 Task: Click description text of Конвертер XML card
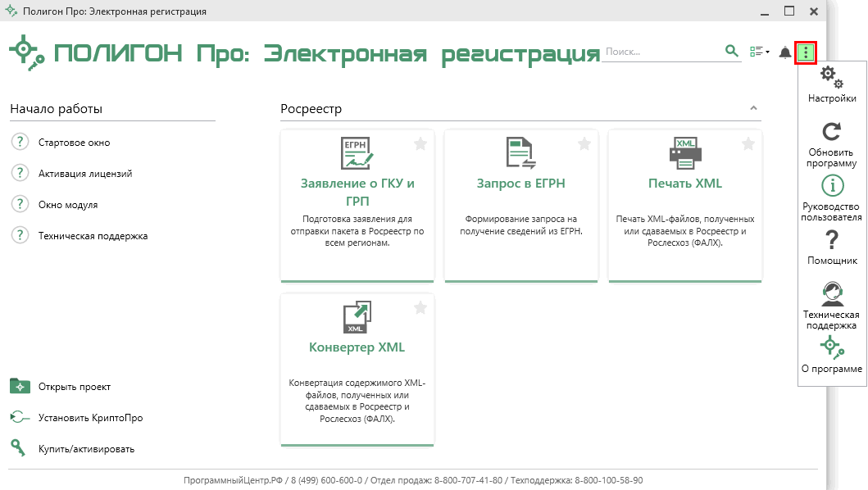(357, 401)
